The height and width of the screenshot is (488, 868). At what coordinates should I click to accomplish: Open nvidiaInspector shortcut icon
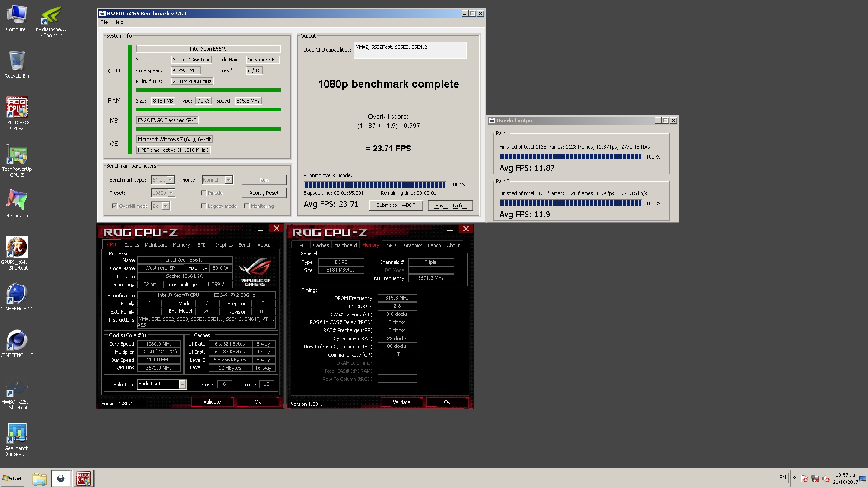pyautogui.click(x=51, y=21)
